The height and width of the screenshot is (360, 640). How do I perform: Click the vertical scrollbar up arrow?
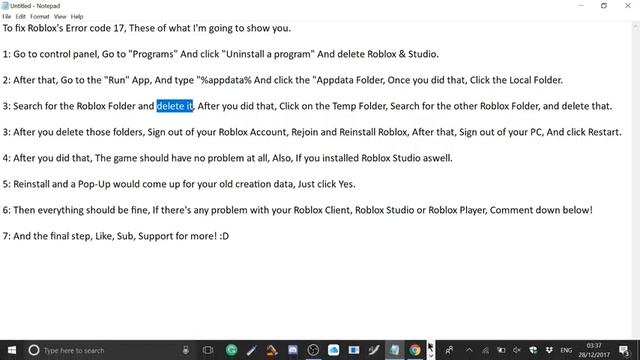(636, 27)
